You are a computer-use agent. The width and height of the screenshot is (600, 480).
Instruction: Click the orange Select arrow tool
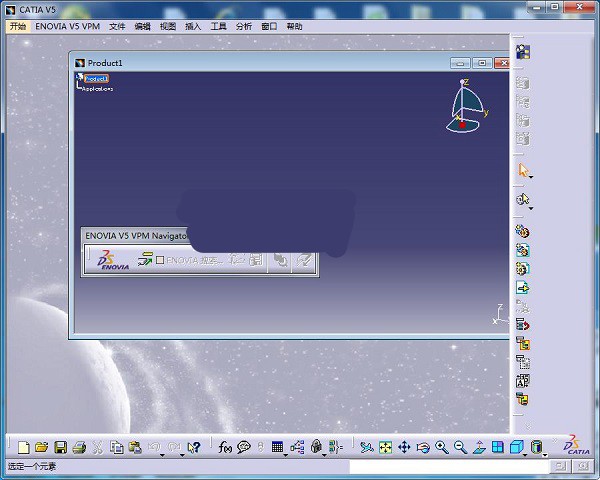pyautogui.click(x=523, y=170)
